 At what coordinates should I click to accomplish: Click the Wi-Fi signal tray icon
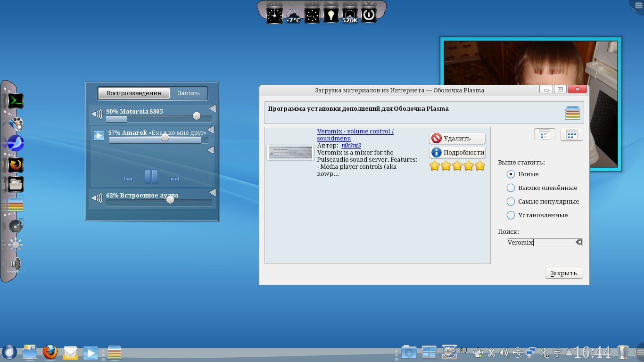click(x=557, y=352)
